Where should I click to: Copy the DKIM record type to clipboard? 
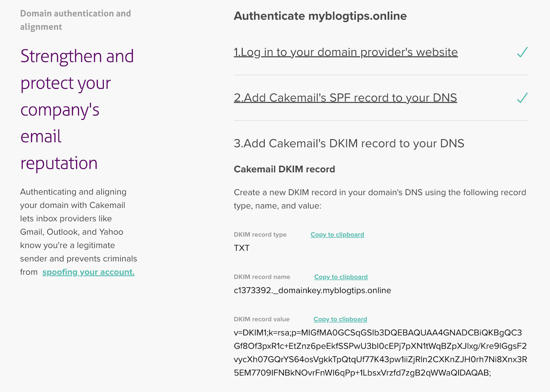tap(337, 235)
